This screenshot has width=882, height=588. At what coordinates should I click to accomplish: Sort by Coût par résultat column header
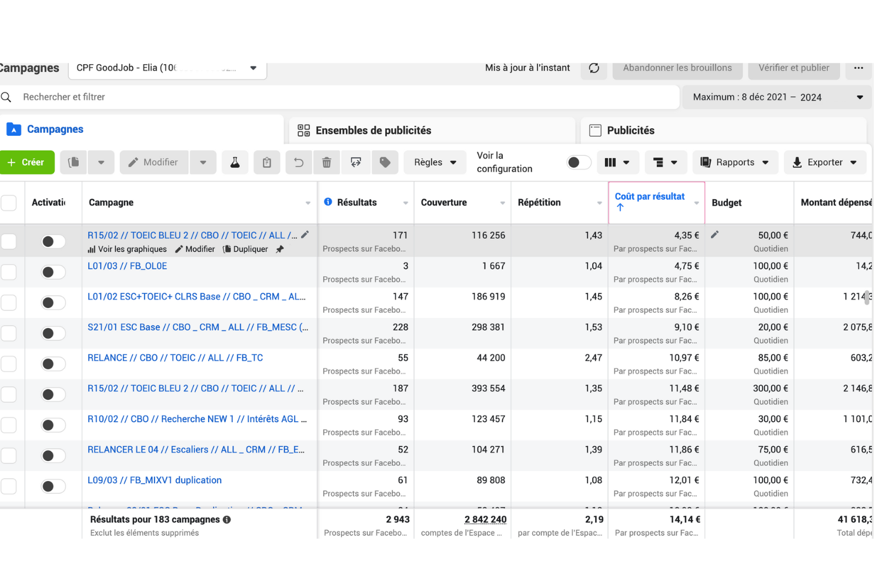coord(650,197)
